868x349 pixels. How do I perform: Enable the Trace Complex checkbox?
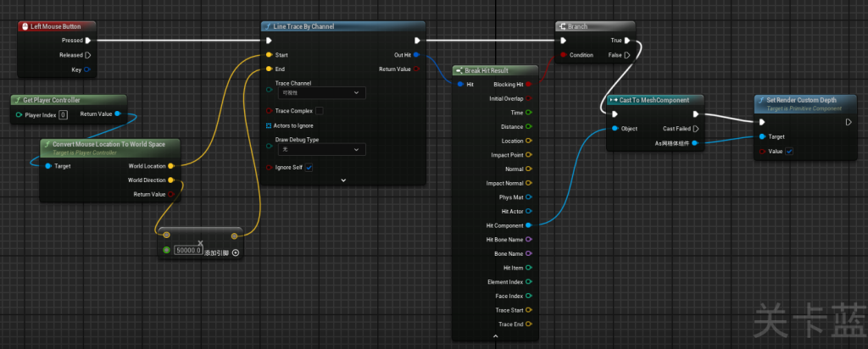point(319,110)
